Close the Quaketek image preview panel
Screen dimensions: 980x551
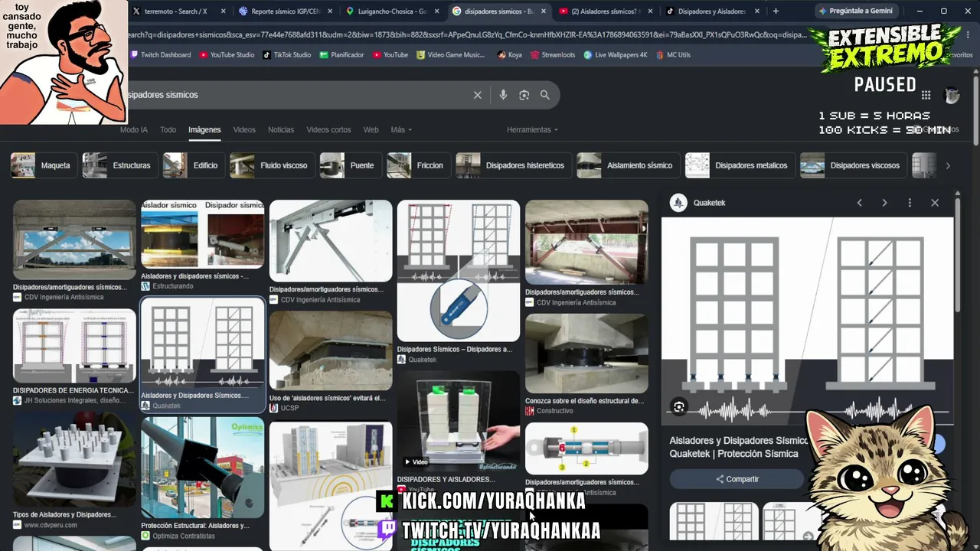pos(935,203)
